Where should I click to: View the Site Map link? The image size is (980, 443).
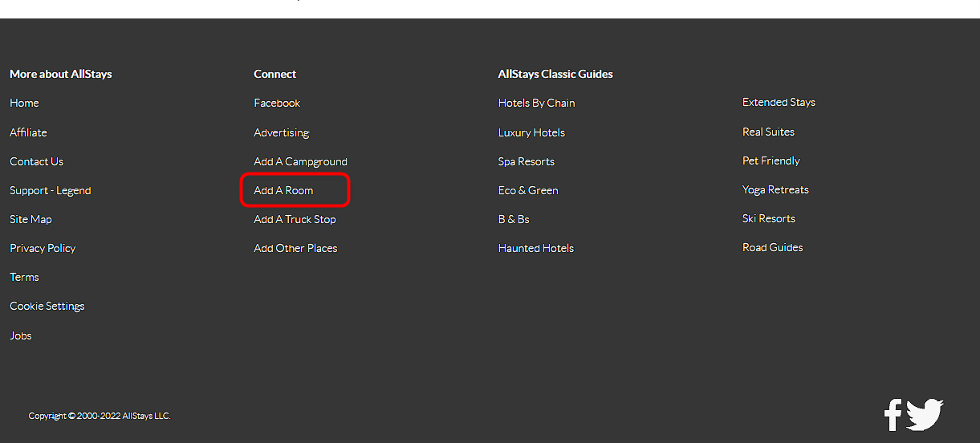click(x=30, y=219)
